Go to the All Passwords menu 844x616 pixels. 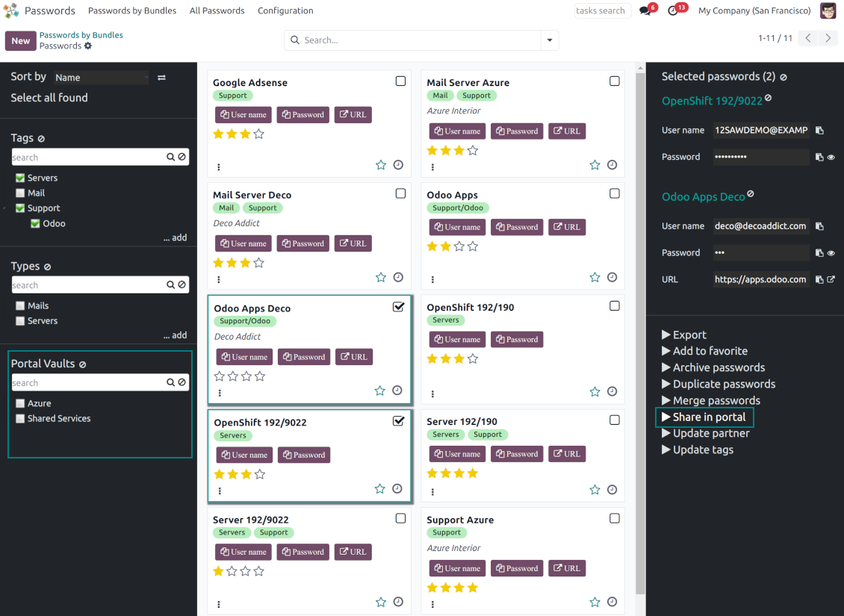217,11
